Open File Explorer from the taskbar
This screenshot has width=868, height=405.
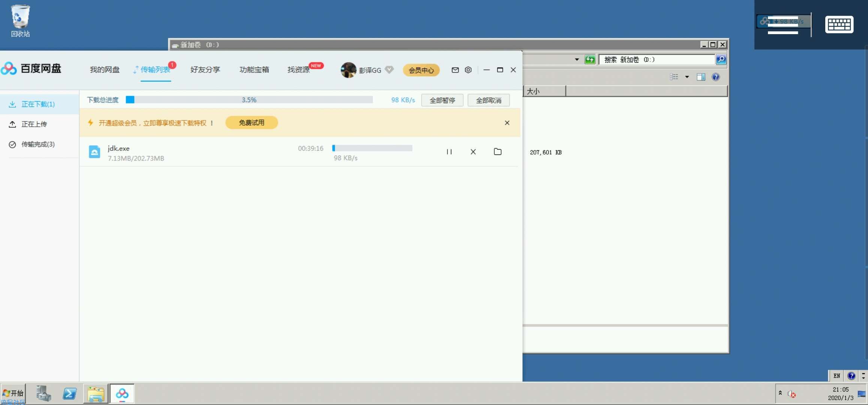96,394
